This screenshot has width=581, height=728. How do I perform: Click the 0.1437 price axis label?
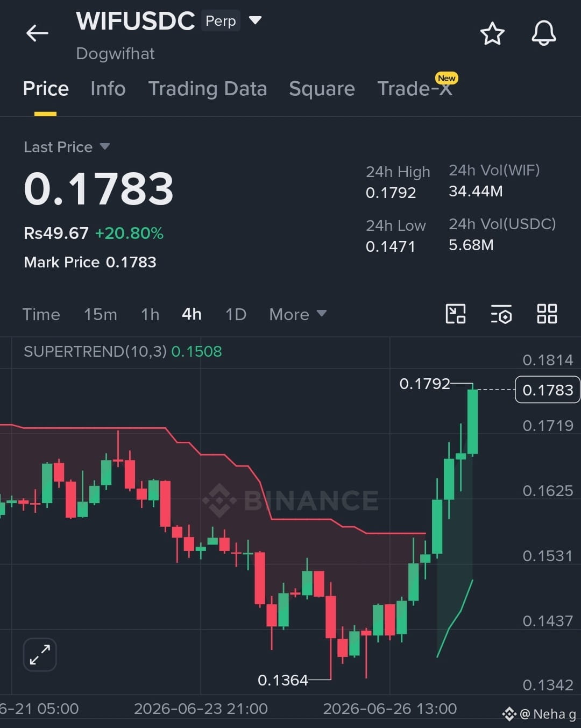point(548,621)
